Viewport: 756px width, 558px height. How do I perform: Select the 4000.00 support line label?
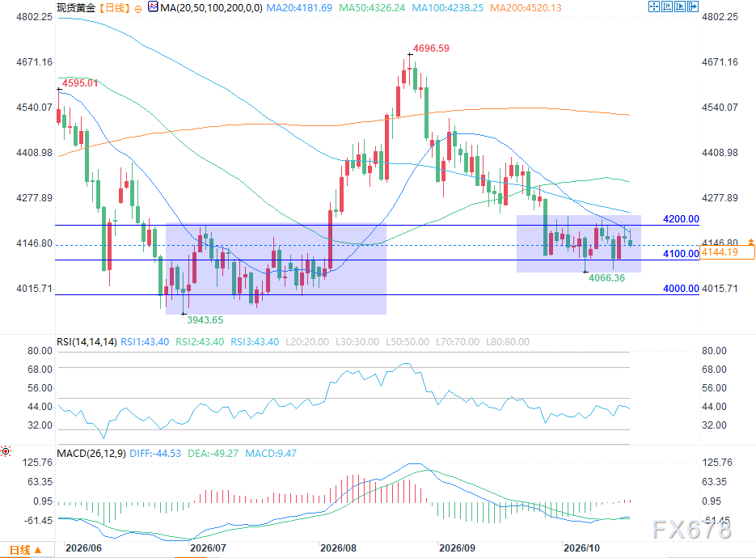681,289
